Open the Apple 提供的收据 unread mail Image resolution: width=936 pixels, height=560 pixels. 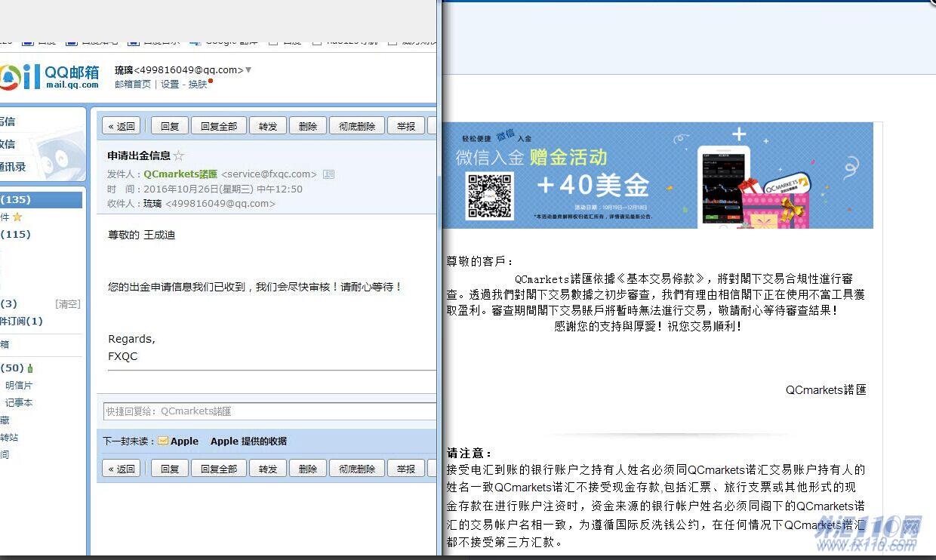point(248,442)
